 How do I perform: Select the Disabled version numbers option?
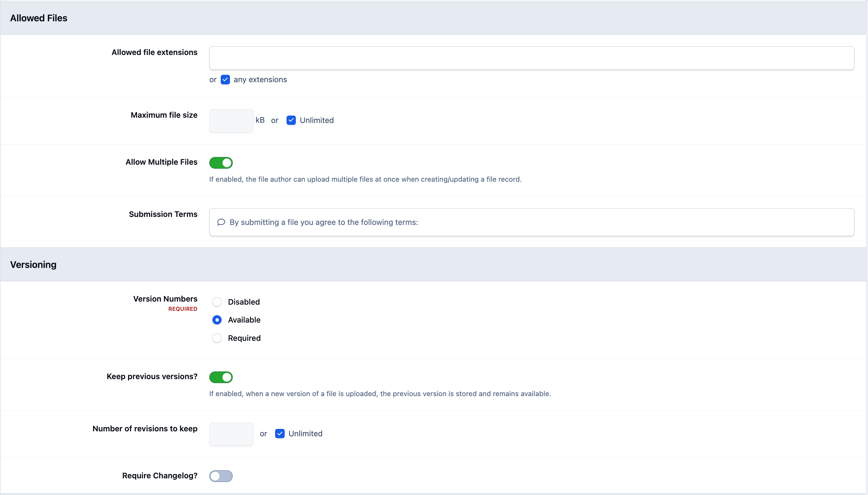(217, 302)
